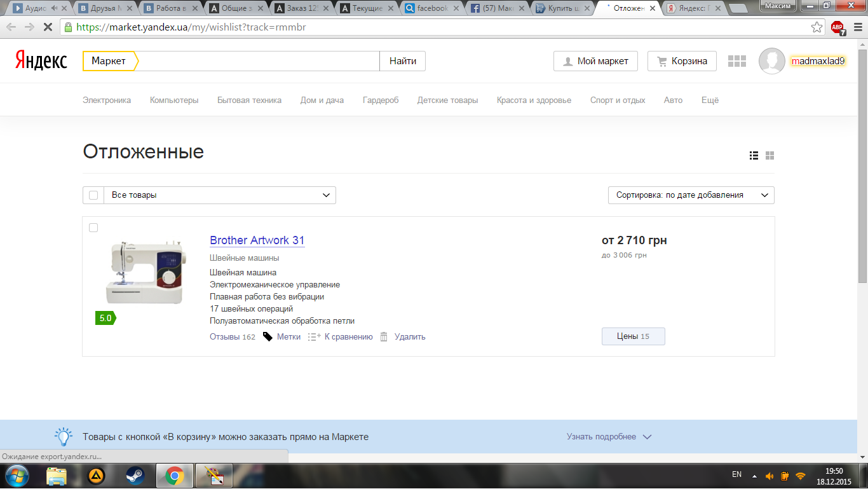This screenshot has width=868, height=489.
Task: Click the trash icon next to Удалить
Action: pos(384,337)
